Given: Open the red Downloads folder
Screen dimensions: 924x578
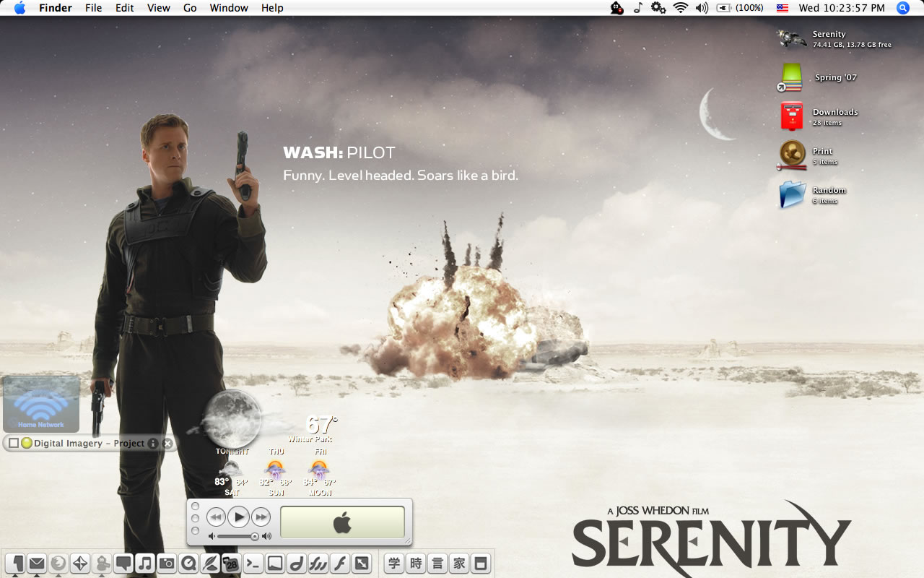Looking at the screenshot, I should coord(791,116).
